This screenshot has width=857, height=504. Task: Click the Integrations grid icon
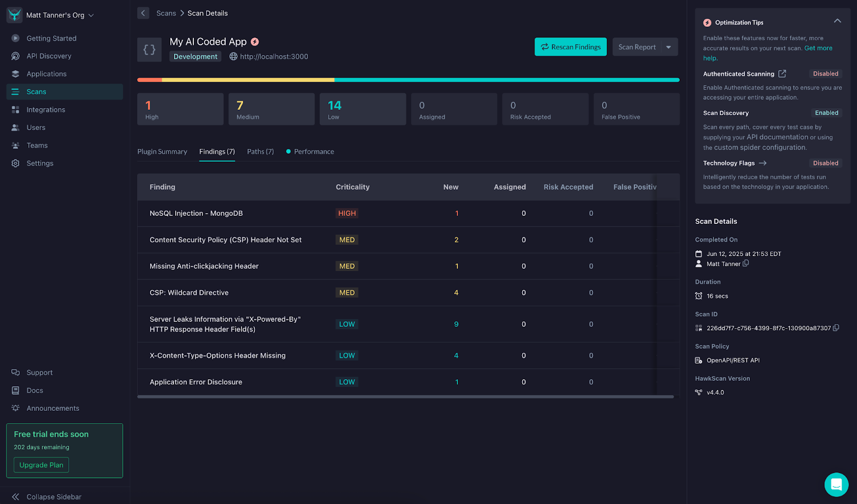tap(16, 110)
